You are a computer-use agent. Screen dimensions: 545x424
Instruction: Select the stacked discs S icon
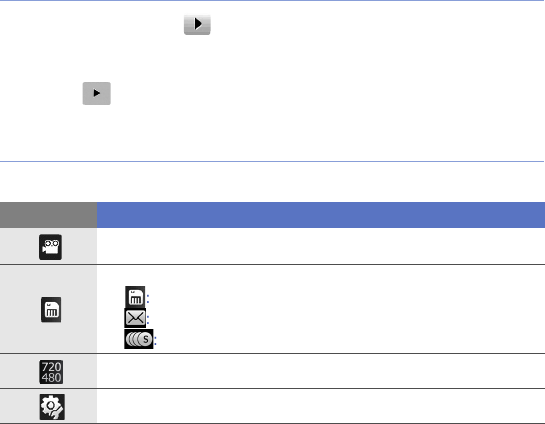pos(139,339)
